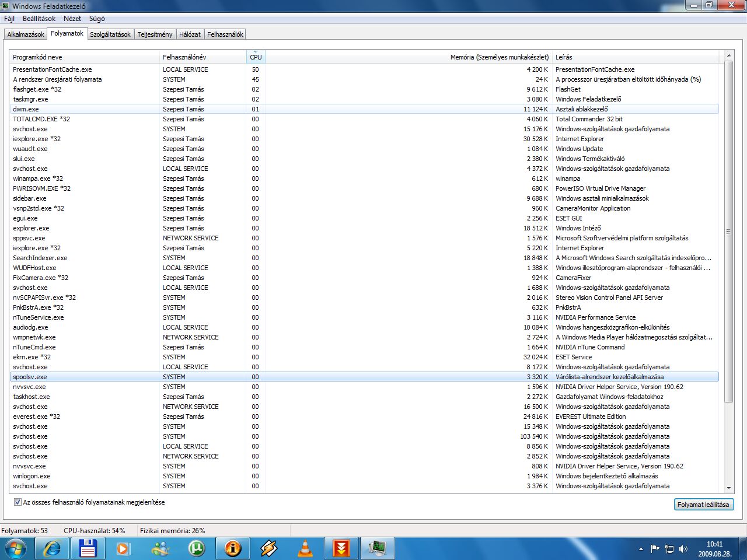The height and width of the screenshot is (560, 747).
Task: Select the egui.exe process
Action: (x=365, y=218)
